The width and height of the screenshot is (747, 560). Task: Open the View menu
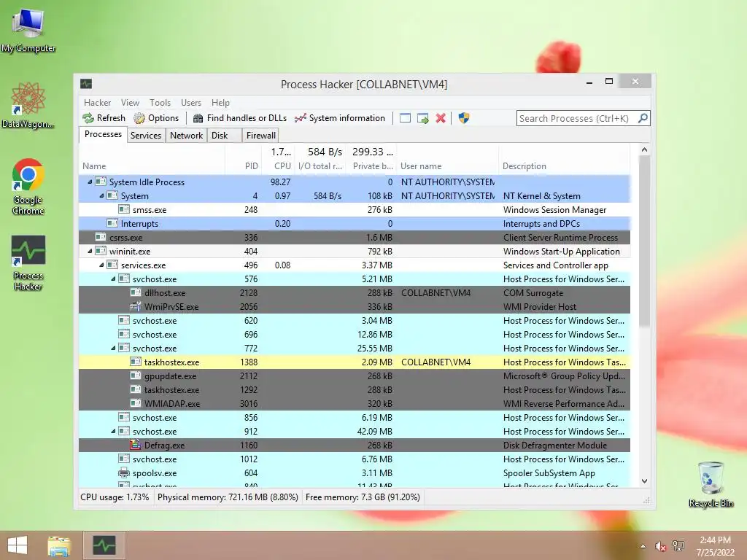coord(130,102)
